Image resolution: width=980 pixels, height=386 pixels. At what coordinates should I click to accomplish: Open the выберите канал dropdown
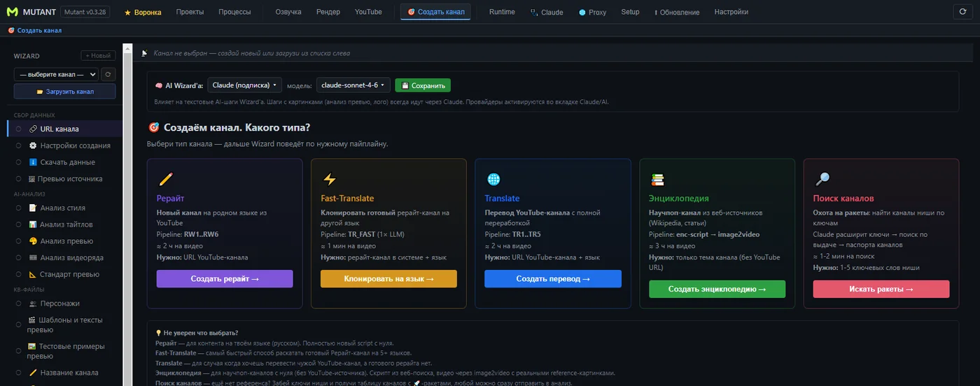click(x=56, y=74)
